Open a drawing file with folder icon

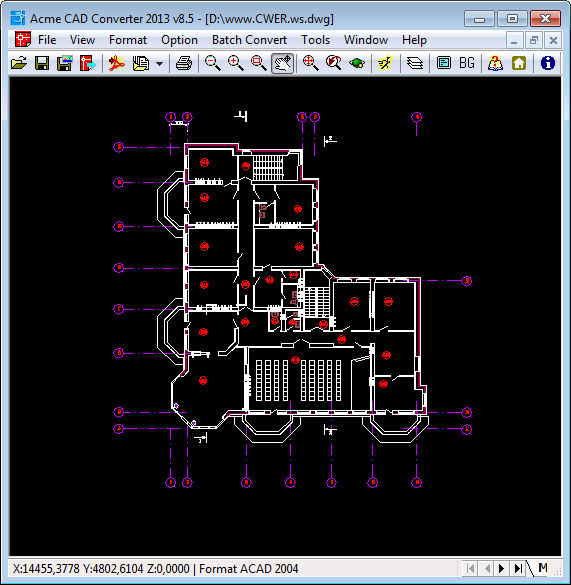(19, 63)
